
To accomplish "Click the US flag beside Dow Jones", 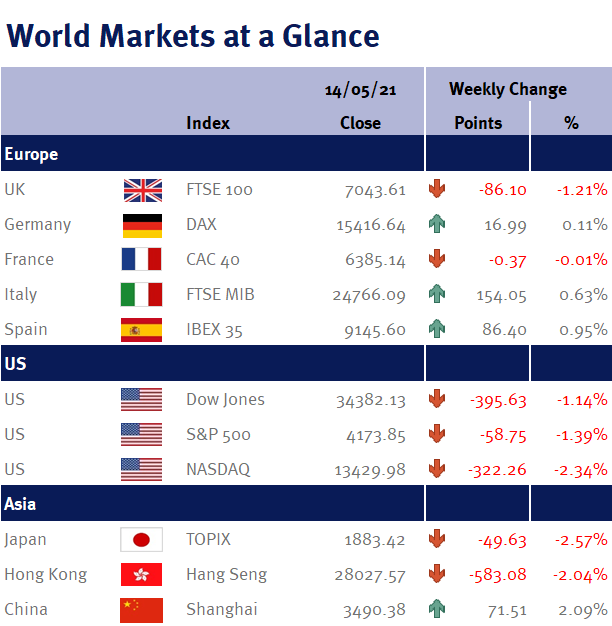I will click(141, 400).
